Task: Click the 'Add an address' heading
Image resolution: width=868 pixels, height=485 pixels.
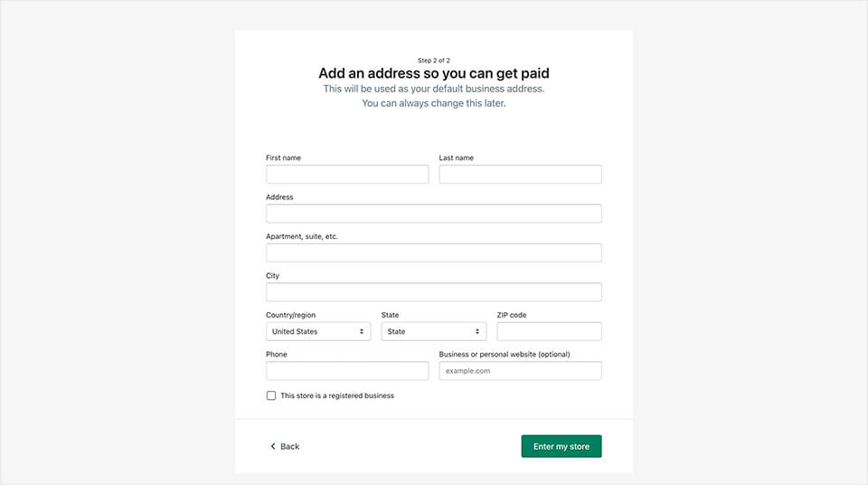Action: click(434, 73)
